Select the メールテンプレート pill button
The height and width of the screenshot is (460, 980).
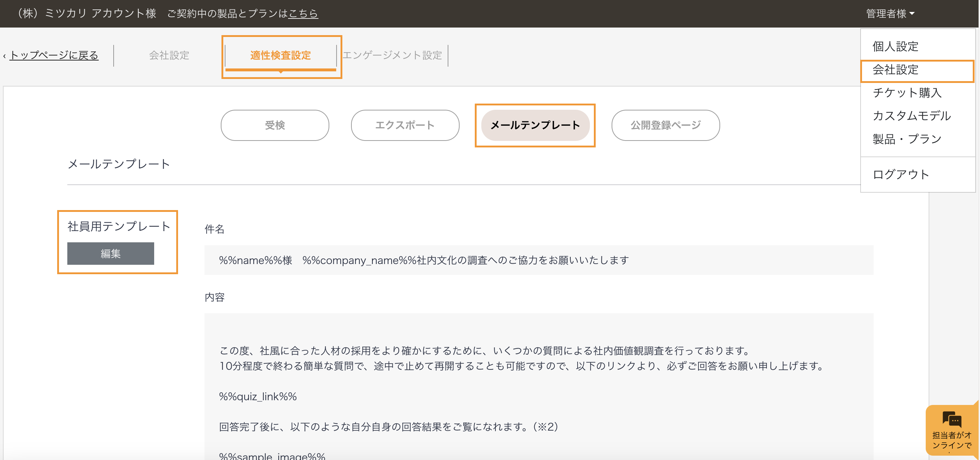(535, 125)
